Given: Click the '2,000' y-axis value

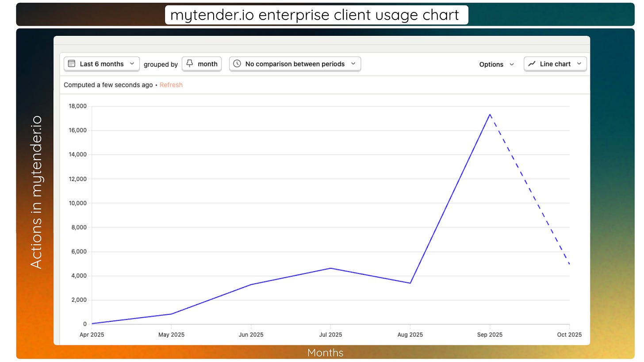Looking at the screenshot, I should 79,300.
